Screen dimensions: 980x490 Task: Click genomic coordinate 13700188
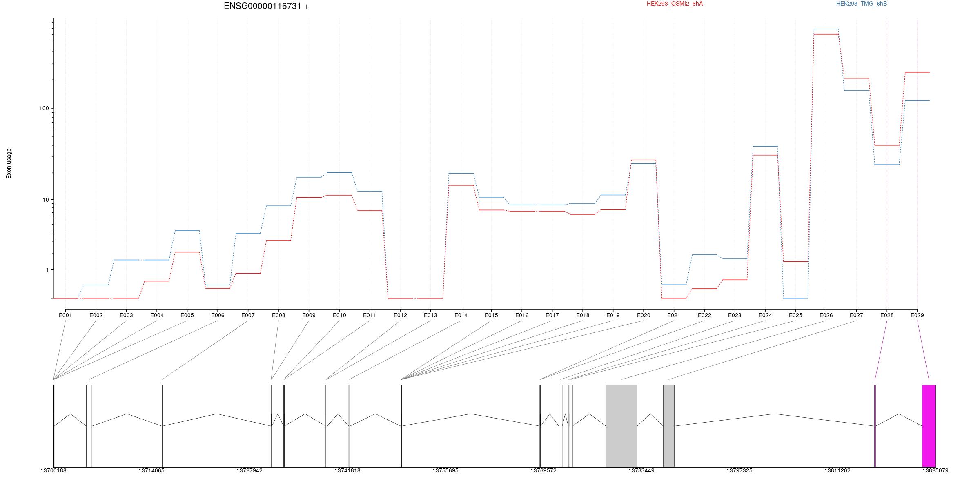[x=53, y=470]
